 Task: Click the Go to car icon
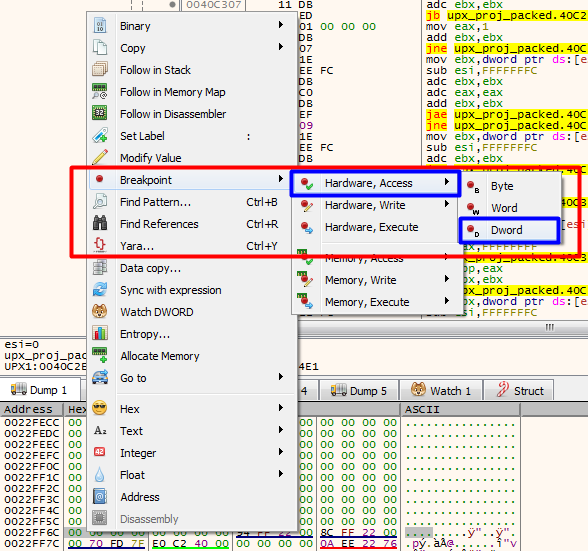(x=100, y=377)
